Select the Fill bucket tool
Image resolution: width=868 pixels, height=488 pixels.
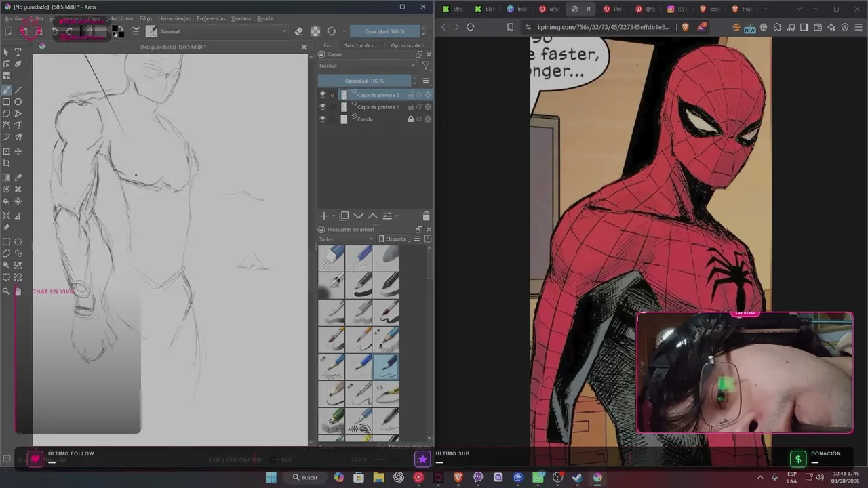click(7, 201)
